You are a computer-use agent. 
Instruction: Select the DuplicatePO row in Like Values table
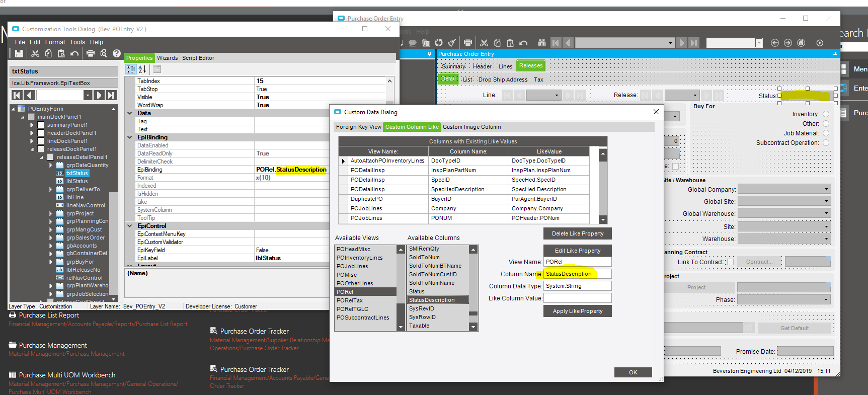464,199
